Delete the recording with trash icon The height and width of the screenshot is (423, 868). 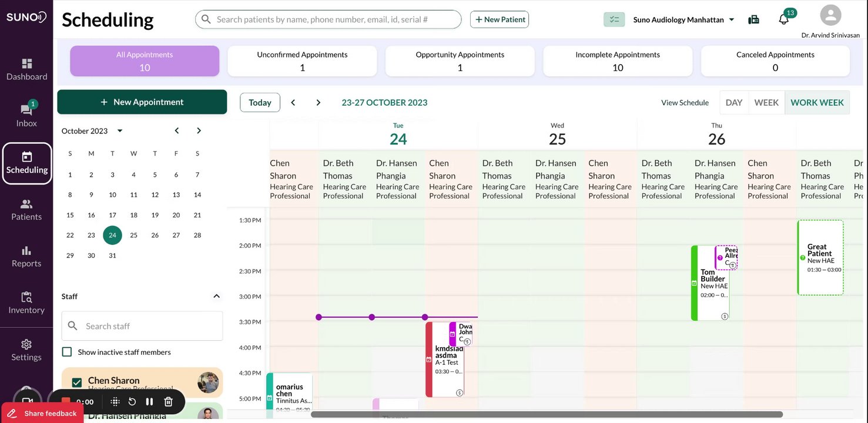tap(168, 402)
